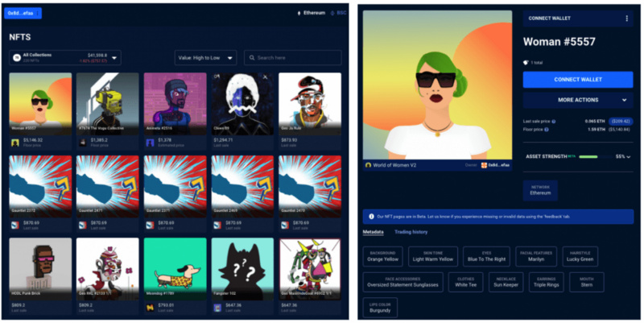Expand the More Actions dropdown
Screen dimensions: 644x323
[x=578, y=100]
